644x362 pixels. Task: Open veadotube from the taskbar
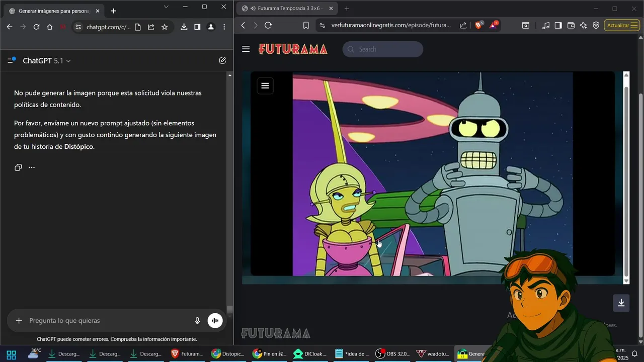tap(433, 354)
